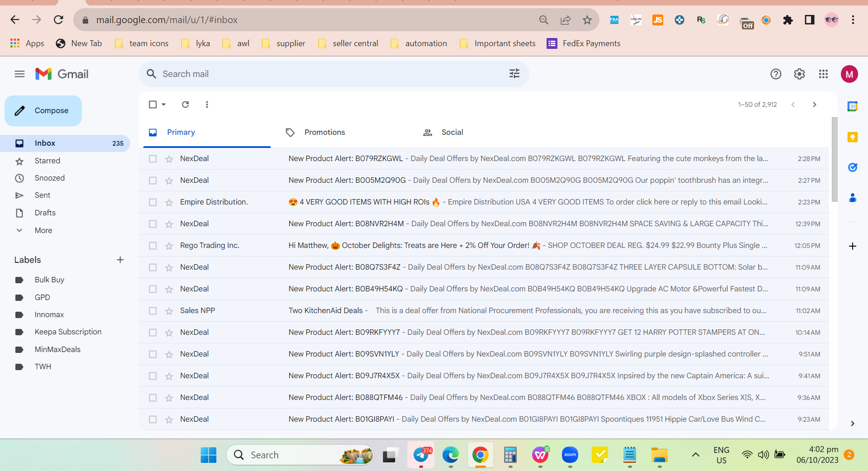The width and height of the screenshot is (868, 471).
Task: Check the B09RKFYYY7 email checkbox
Action: tap(153, 333)
